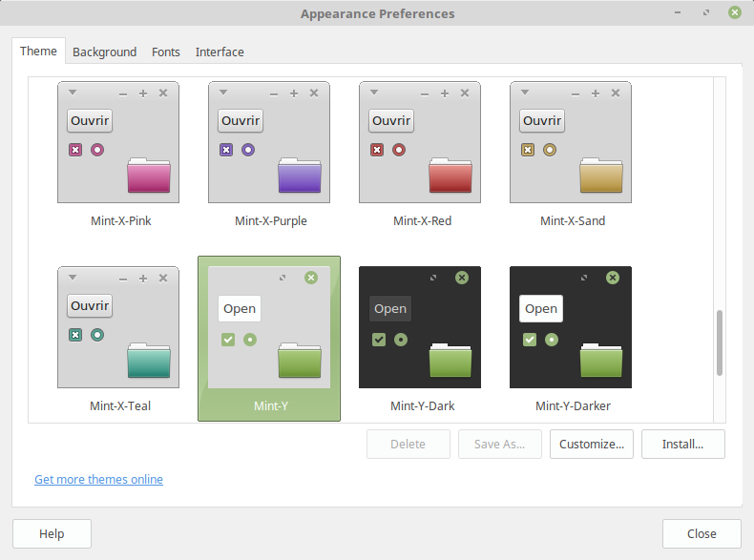
Task: Click the purple folder icon in Mint-X-Purple
Action: tap(300, 176)
